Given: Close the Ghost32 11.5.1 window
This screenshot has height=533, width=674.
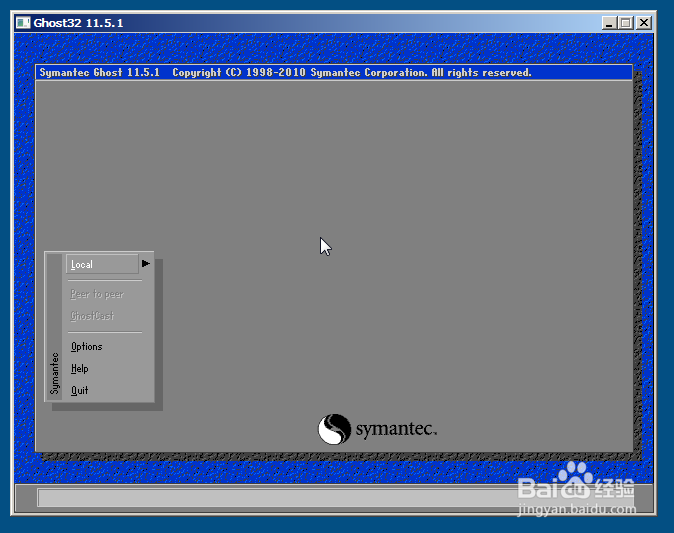Looking at the screenshot, I should point(644,23).
